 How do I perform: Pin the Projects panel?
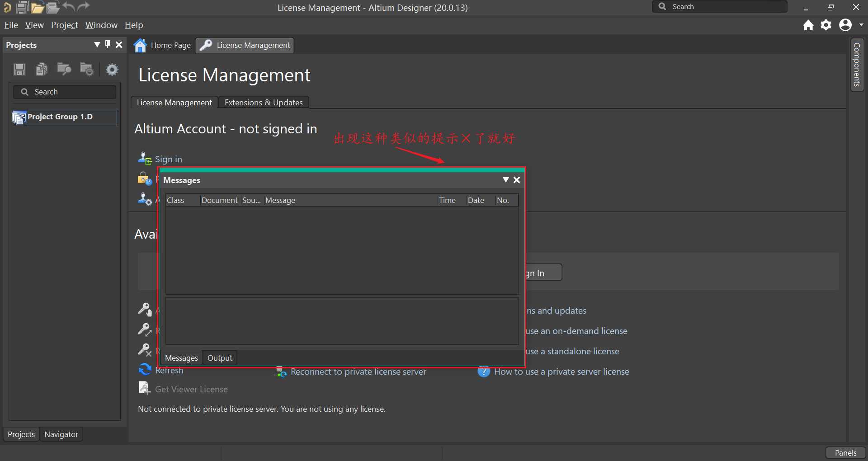point(108,44)
